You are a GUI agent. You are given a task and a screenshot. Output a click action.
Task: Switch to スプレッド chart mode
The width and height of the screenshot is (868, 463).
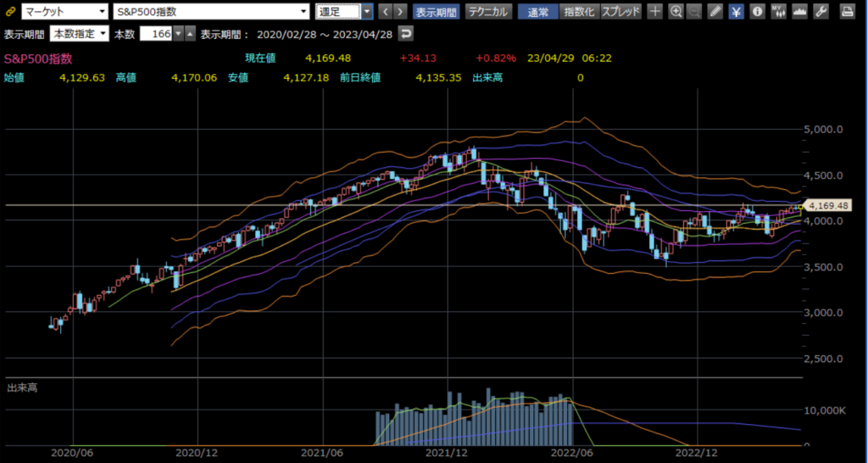pos(620,12)
